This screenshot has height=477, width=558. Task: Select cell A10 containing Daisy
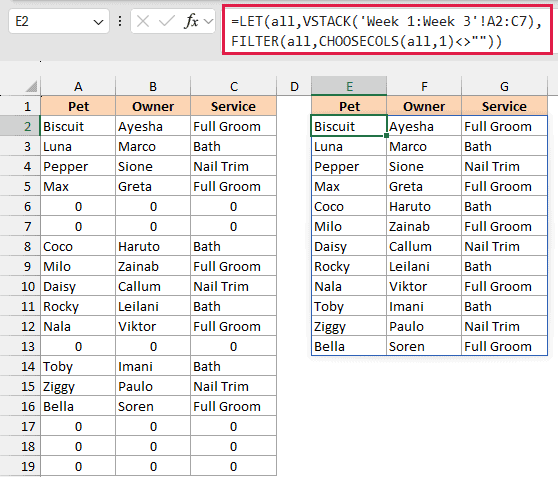(78, 287)
